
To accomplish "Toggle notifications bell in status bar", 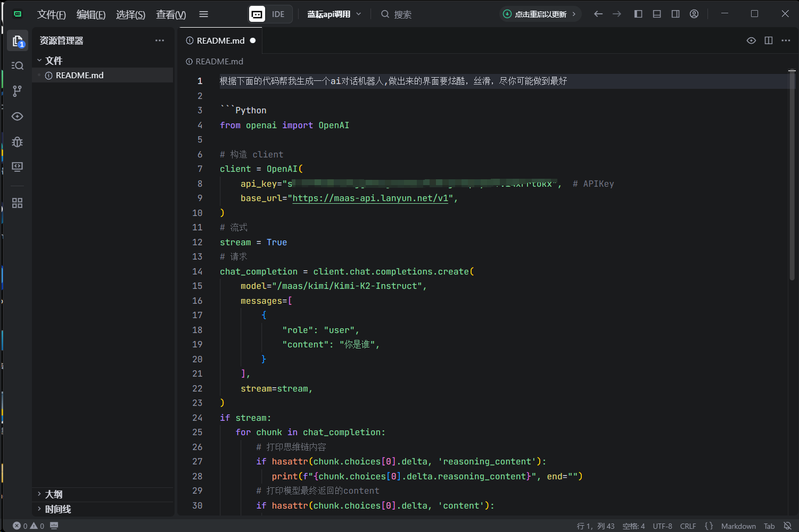I will click(x=787, y=526).
